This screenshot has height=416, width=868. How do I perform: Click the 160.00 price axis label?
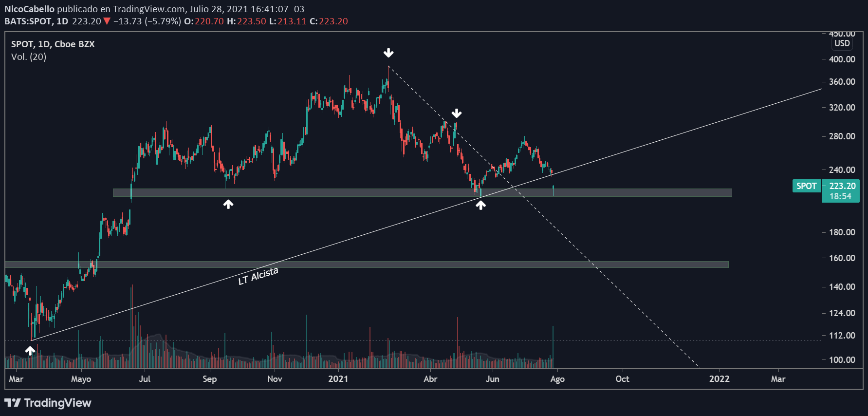click(x=842, y=258)
